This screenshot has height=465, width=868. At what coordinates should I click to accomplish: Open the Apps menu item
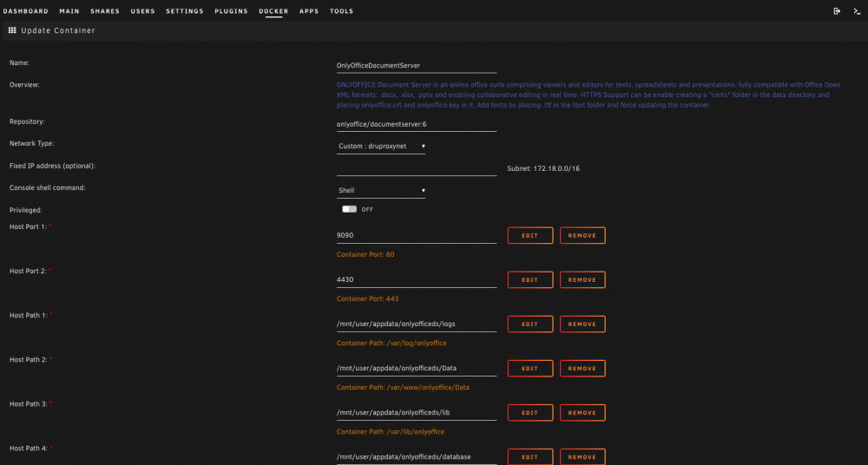click(x=309, y=11)
